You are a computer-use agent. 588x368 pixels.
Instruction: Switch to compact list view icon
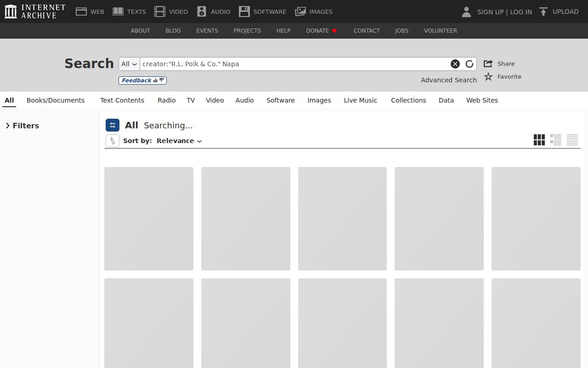click(x=572, y=140)
